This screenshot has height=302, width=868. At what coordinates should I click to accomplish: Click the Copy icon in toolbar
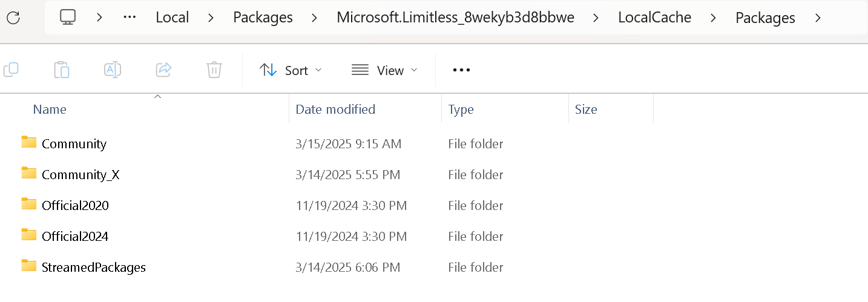click(11, 70)
